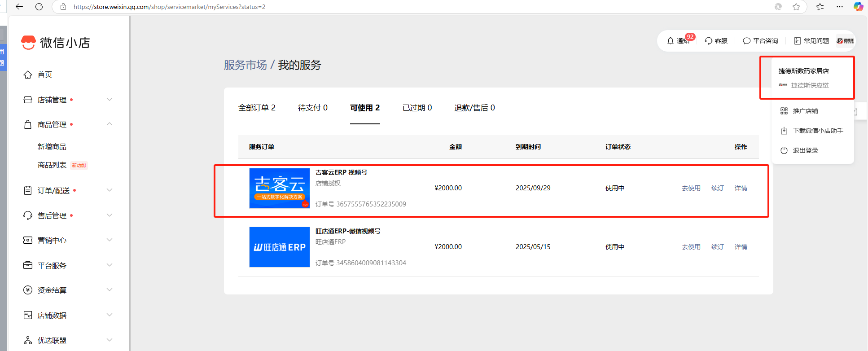868x351 pixels.
Task: Expand the 店铺管理 chevron
Action: tap(110, 99)
